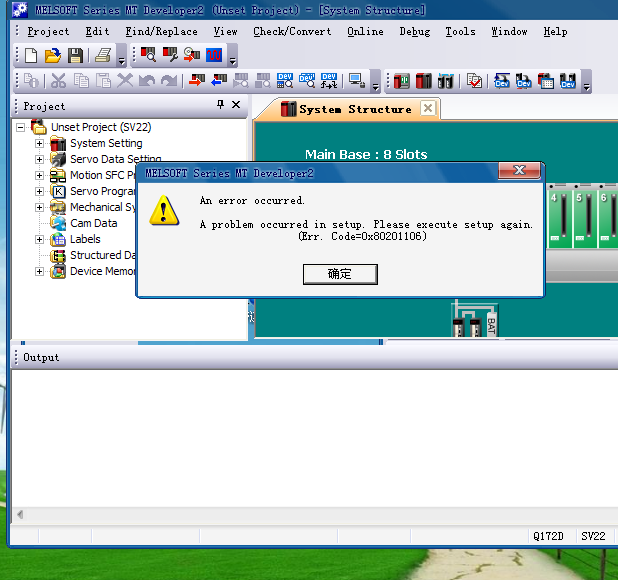This screenshot has height=580, width=618.
Task: Click the blue waveform digital oscilloscope icon
Action: click(x=214, y=56)
